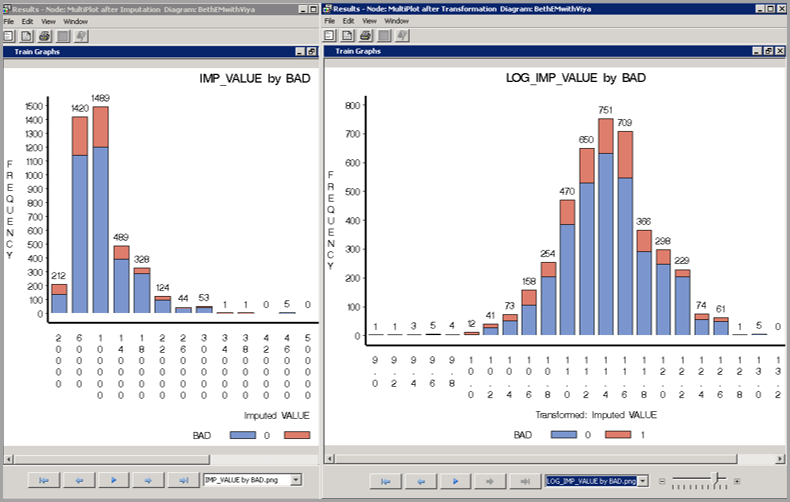Click the 'Imputed VALUE' axis label, left chart
Screen dimensions: 790x502
277,415
